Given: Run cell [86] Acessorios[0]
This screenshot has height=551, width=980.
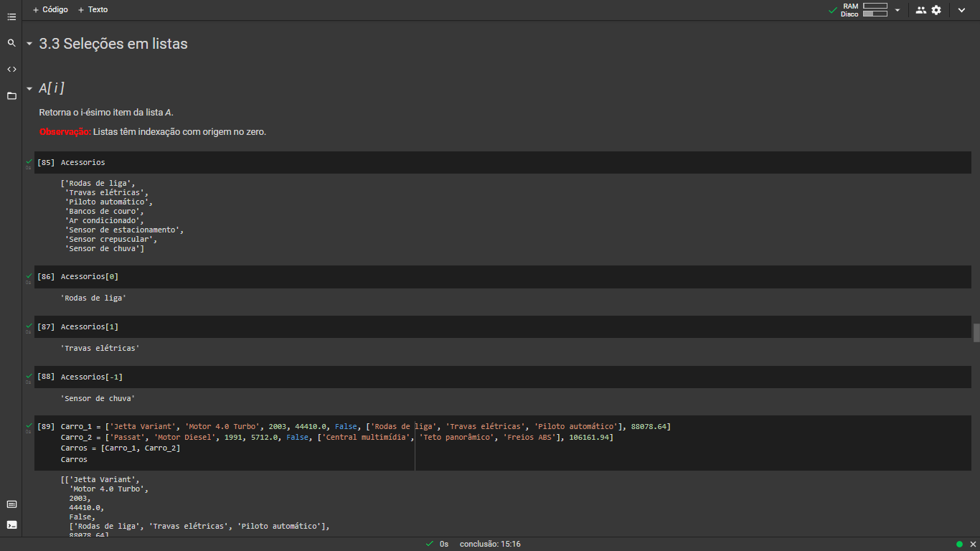Looking at the screenshot, I should [x=46, y=277].
